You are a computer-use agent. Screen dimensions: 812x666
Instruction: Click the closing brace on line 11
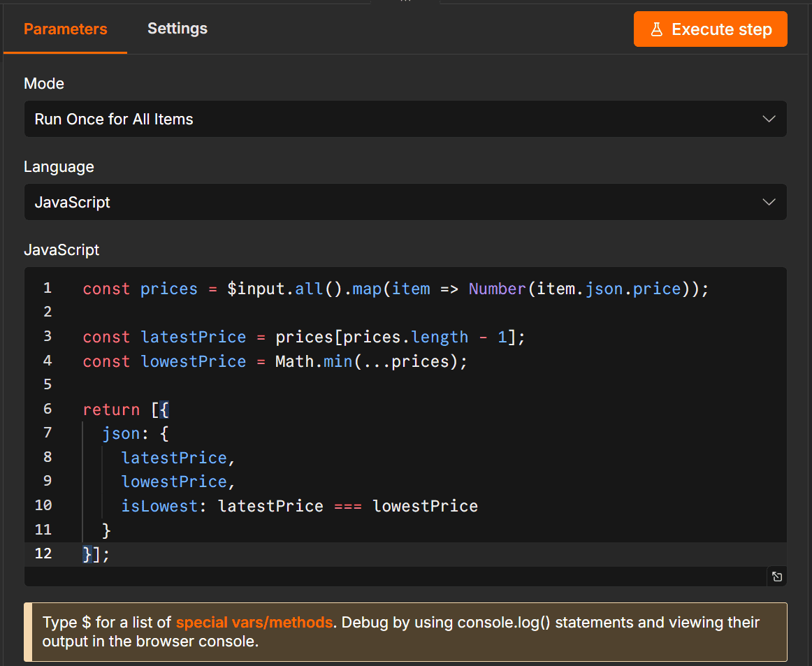coord(106,530)
